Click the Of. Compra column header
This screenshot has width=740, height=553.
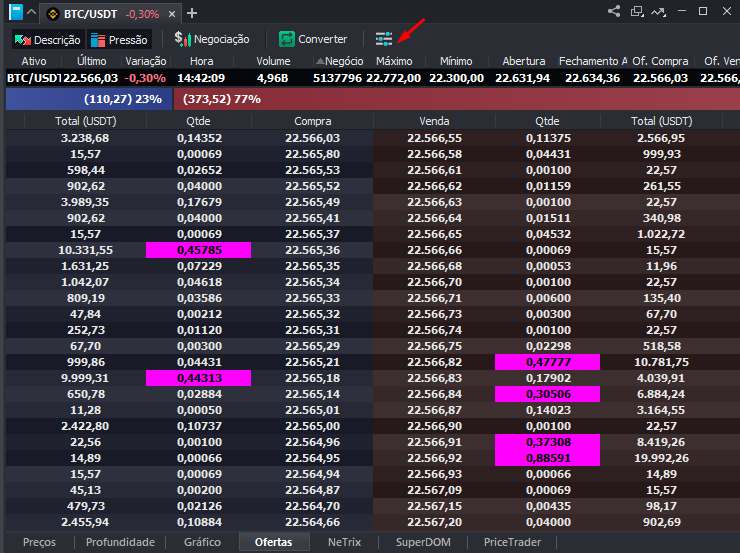660,61
